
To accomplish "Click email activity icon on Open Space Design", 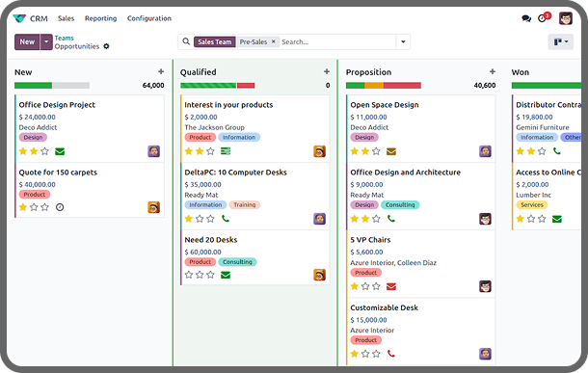I will [x=391, y=151].
